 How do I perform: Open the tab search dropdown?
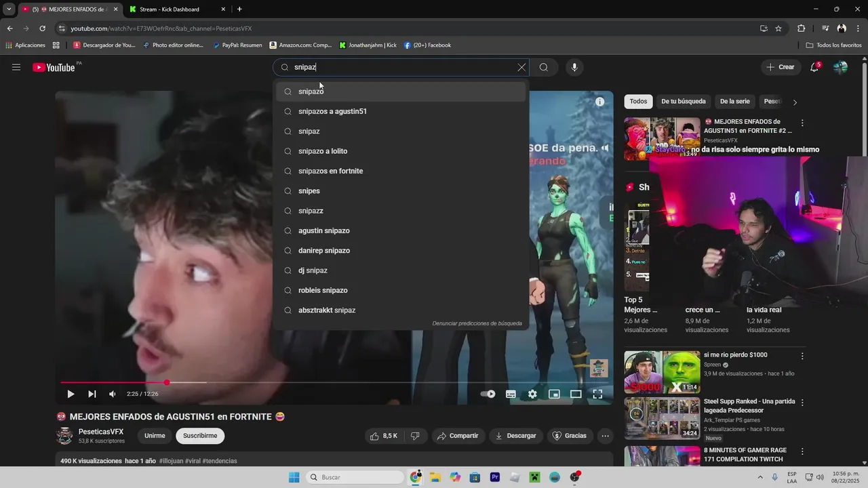pyautogui.click(x=9, y=9)
